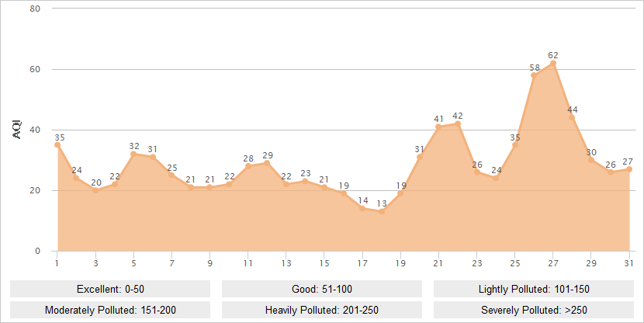The width and height of the screenshot is (644, 323).
Task: Click the x-axis tick label '31'
Action: 628,263
